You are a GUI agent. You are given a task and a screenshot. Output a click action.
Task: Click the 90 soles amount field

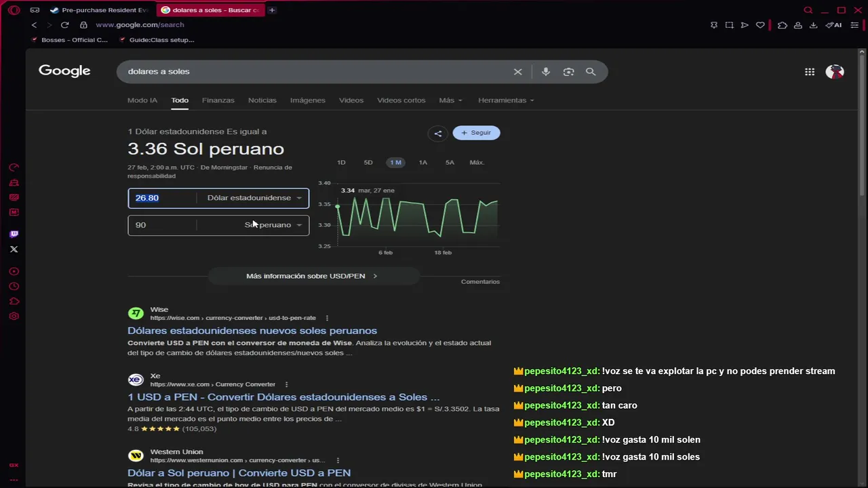click(x=163, y=225)
